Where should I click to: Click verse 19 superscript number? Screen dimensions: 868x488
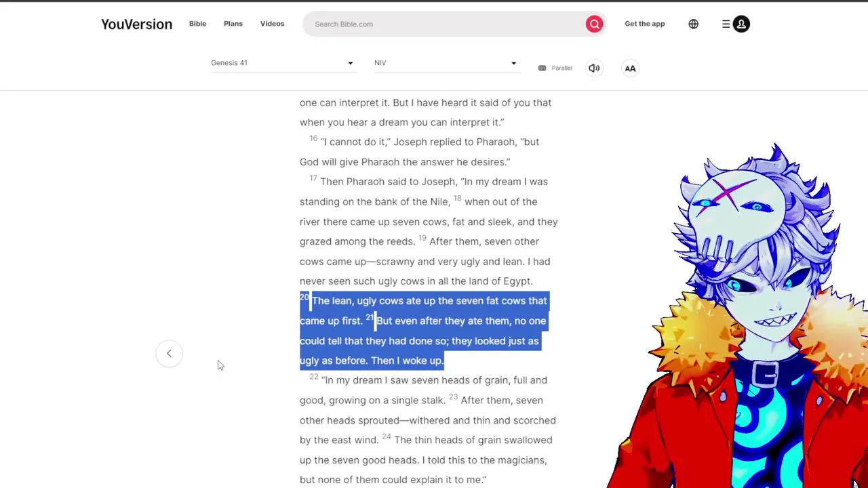(x=422, y=239)
